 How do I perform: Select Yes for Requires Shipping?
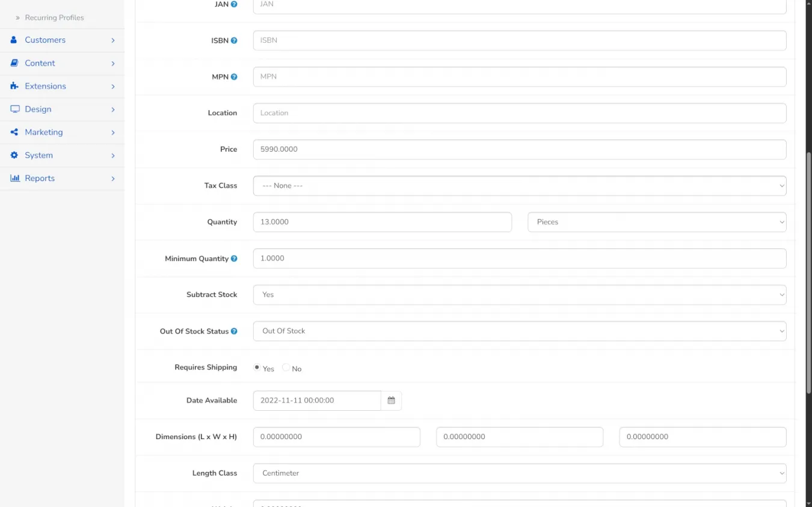coord(257,367)
